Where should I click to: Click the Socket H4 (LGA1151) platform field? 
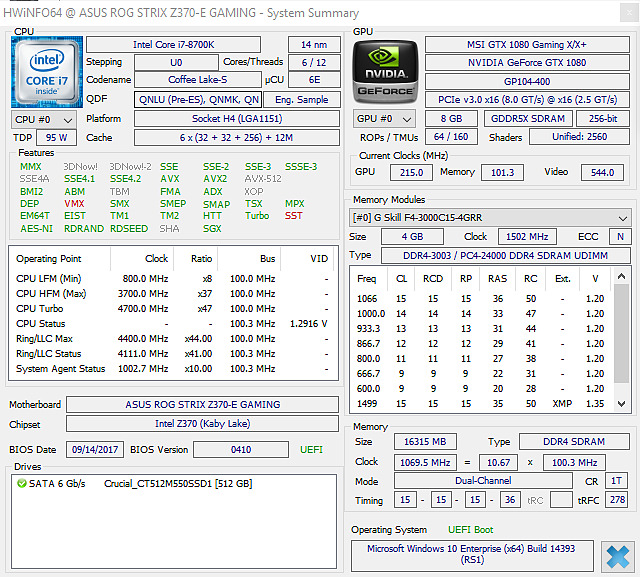click(237, 119)
